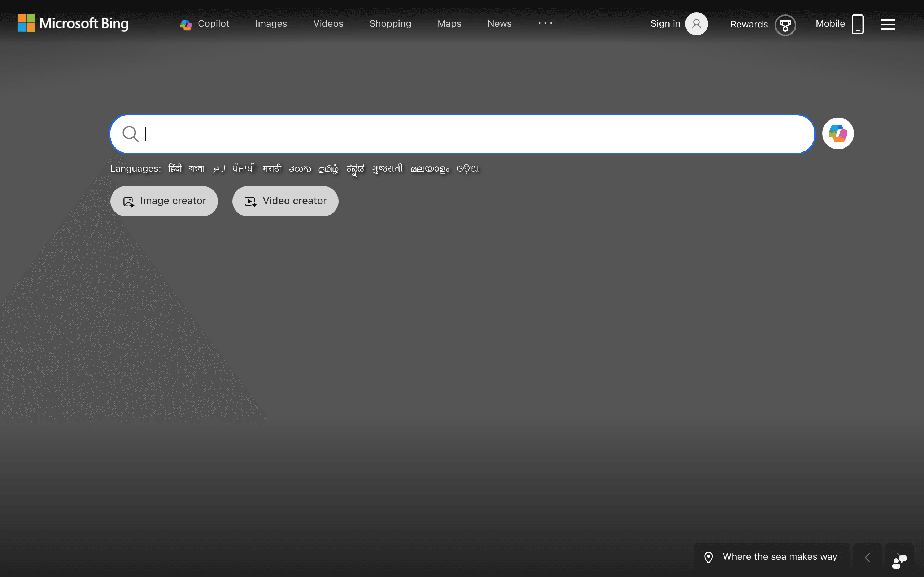The image size is (924, 577).
Task: Click the Mobile phone icon
Action: (858, 25)
